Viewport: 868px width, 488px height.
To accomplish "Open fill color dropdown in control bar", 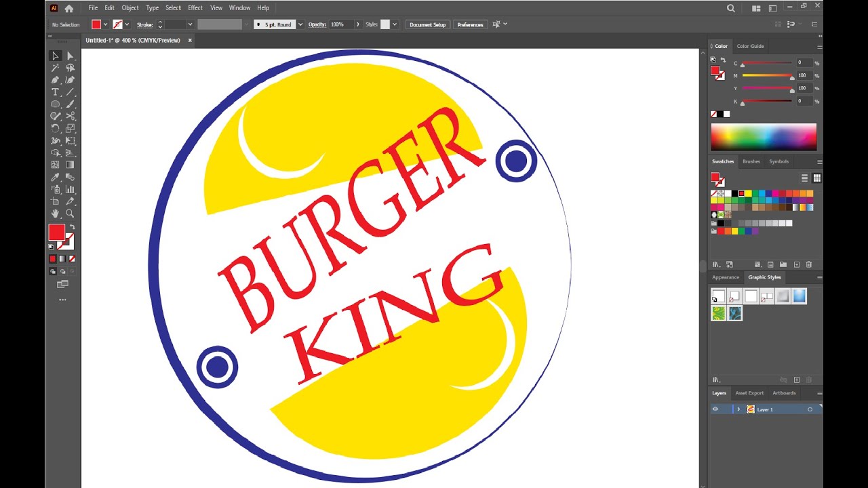I will click(x=105, y=24).
